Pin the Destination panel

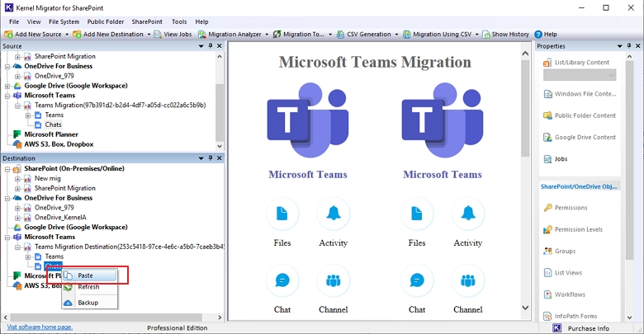pos(211,158)
